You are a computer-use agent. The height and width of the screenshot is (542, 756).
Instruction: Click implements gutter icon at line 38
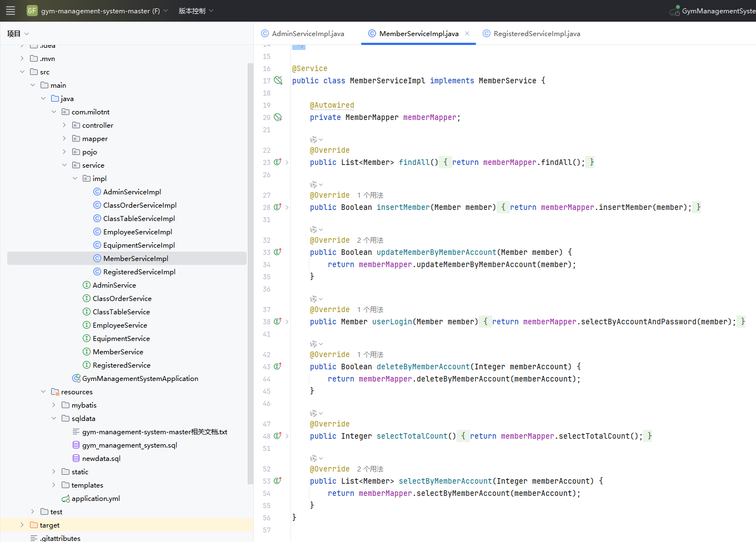(x=278, y=322)
